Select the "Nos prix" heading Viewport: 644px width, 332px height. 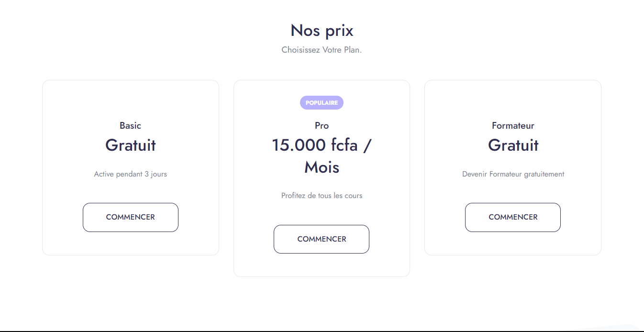coord(322,31)
